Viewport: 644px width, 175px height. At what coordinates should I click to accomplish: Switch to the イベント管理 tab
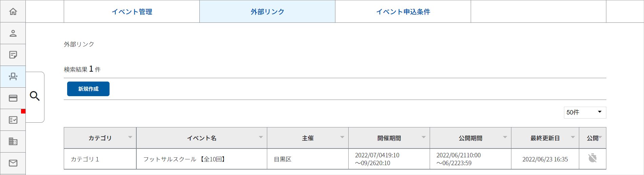(x=132, y=12)
